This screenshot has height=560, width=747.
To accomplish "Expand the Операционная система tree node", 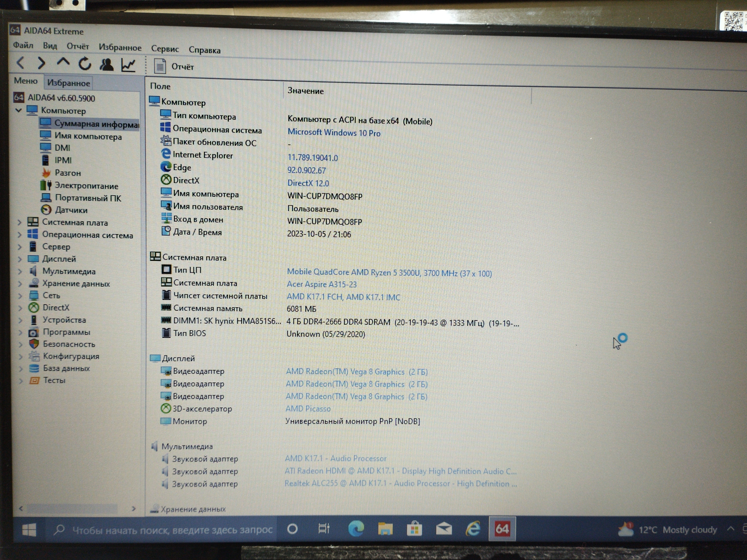I will point(19,234).
